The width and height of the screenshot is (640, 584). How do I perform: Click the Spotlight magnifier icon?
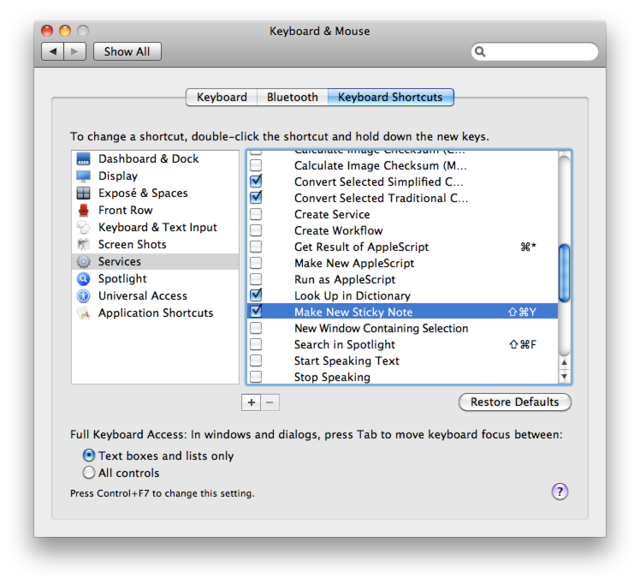(83, 279)
